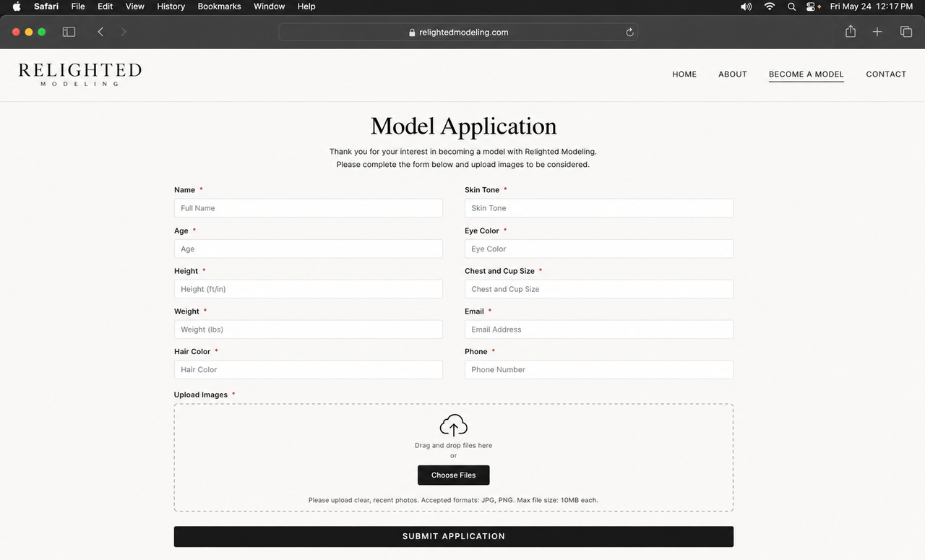Navigate to the HOME page link

(x=684, y=74)
